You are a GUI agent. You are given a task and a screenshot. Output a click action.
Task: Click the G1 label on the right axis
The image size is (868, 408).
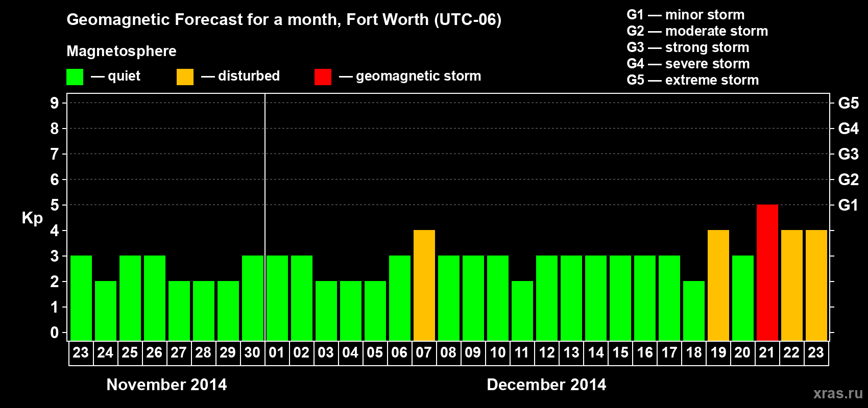(x=849, y=205)
